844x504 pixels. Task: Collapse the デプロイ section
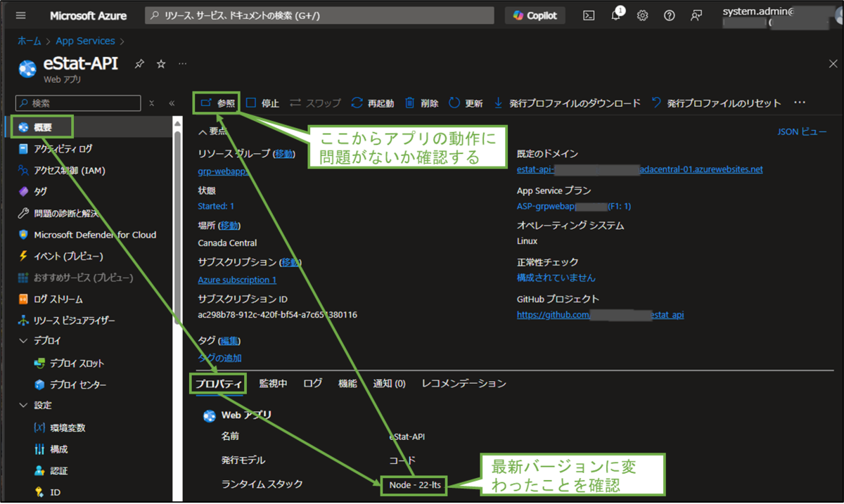point(23,341)
